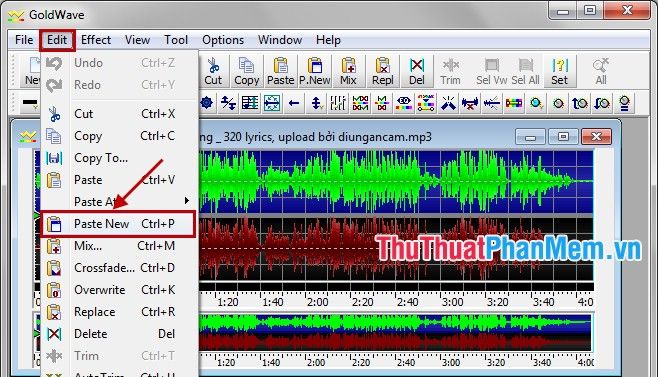Click the P.New toolbar button
This screenshot has width=658, height=377.
(315, 71)
